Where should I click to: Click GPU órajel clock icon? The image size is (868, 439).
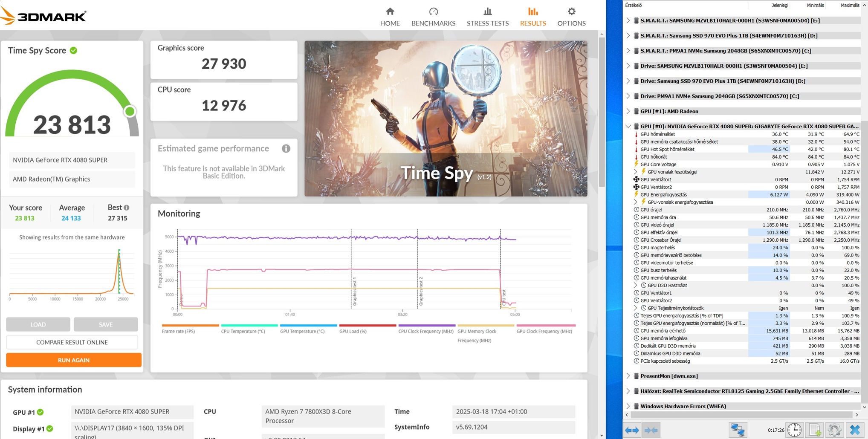[636, 210]
